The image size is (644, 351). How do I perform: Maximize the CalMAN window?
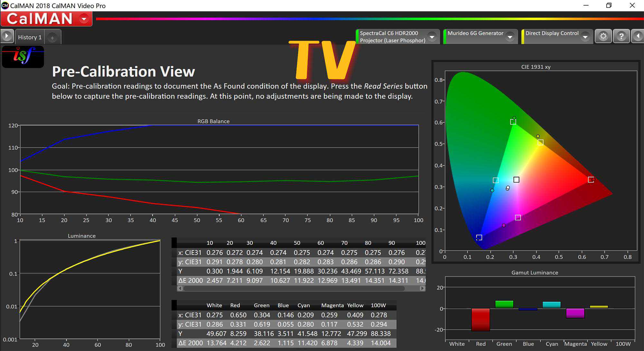(609, 5)
